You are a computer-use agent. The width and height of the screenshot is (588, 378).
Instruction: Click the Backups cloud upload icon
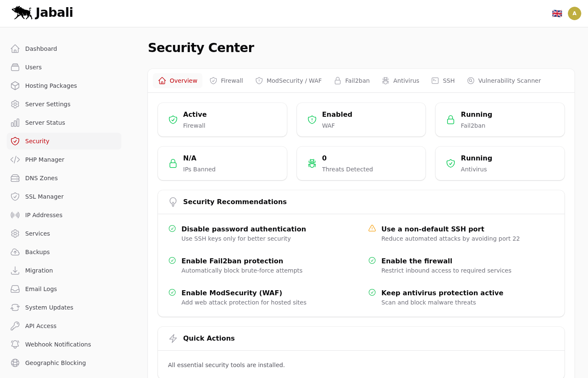(15, 252)
